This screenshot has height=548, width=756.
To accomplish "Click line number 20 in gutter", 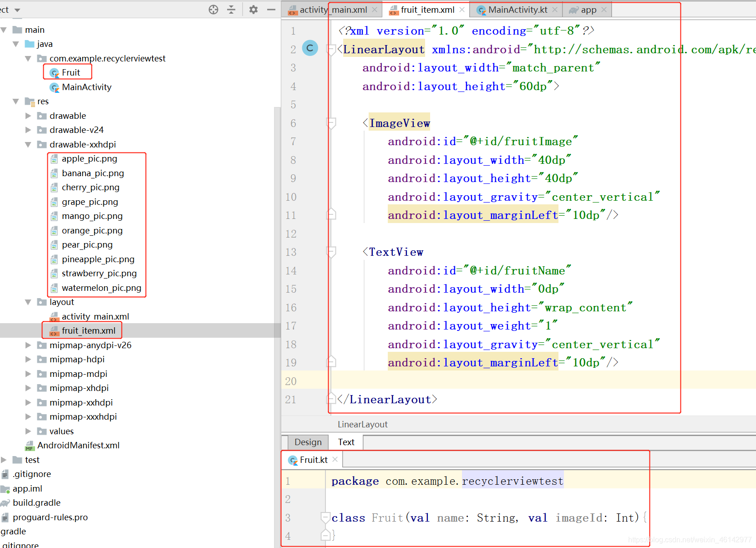I will point(291,381).
